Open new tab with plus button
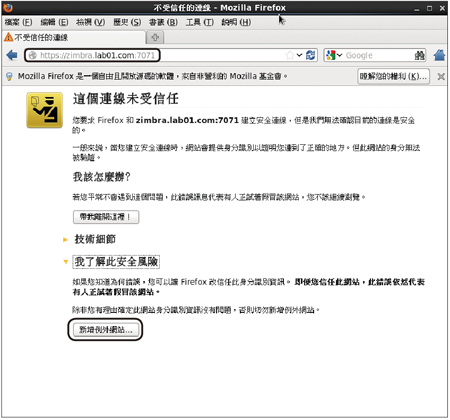The image size is (450, 420). click(155, 37)
